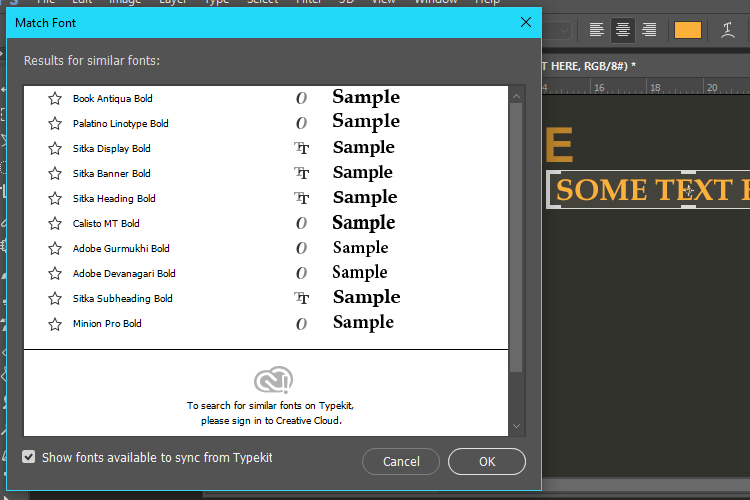The height and width of the screenshot is (500, 750).
Task: Click the font results scrollbar thumb
Action: point(516,237)
